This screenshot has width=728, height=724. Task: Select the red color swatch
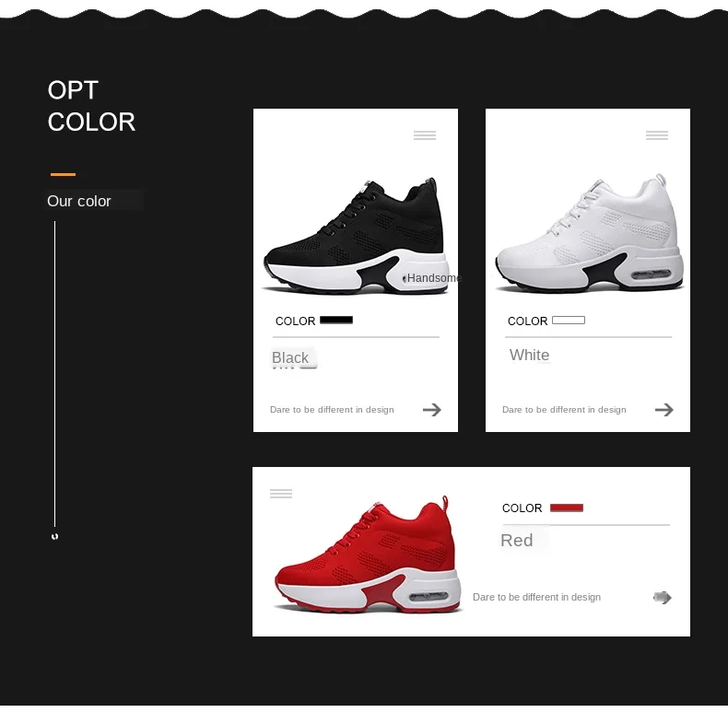point(567,508)
